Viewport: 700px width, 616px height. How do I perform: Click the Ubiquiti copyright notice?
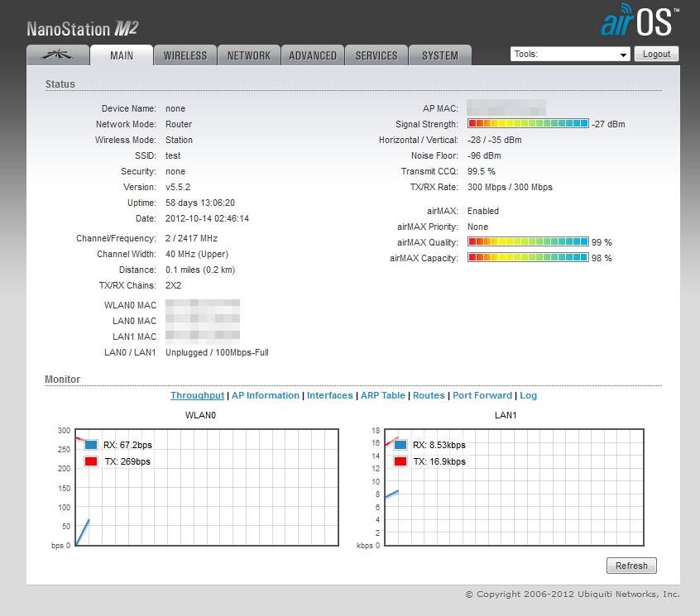click(x=573, y=595)
